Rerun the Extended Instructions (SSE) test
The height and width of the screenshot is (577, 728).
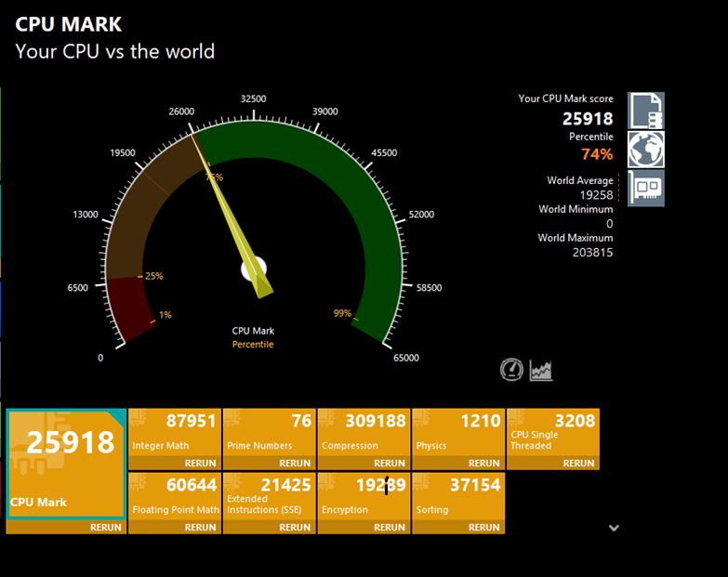point(295,528)
